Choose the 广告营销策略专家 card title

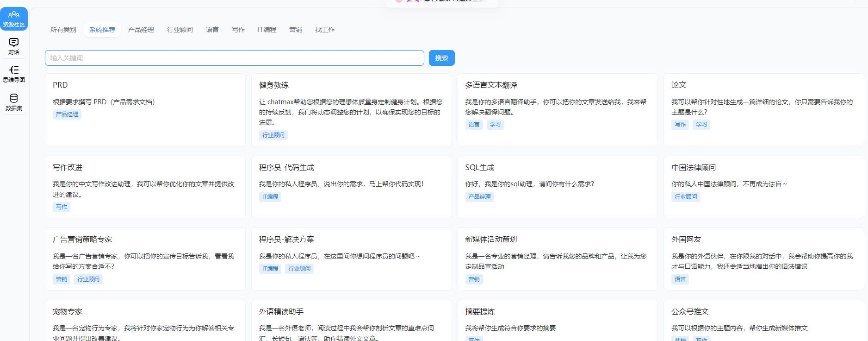[x=82, y=239]
